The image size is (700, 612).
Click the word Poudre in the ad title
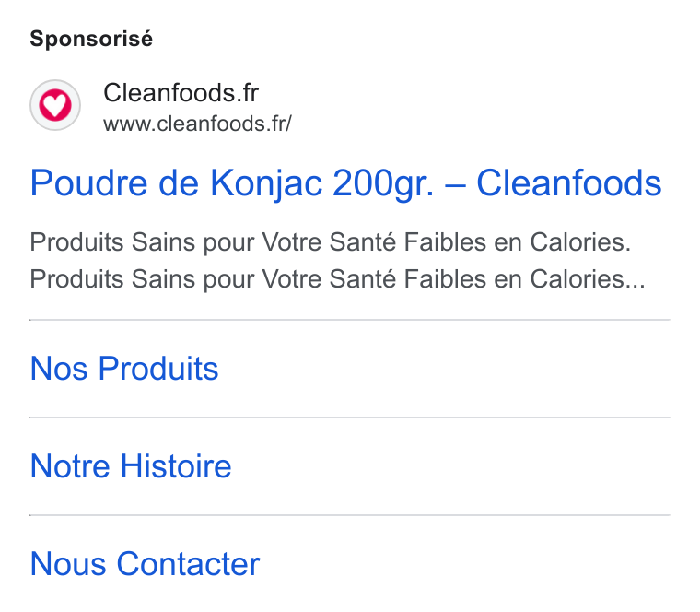88,182
